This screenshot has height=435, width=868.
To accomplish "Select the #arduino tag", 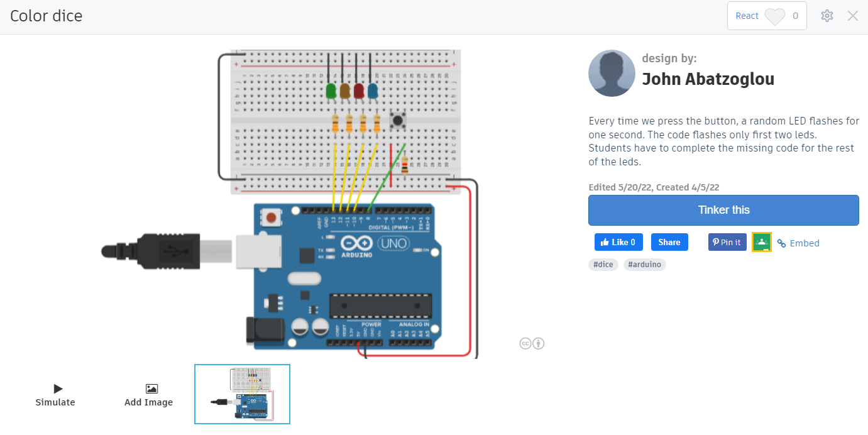I will 644,265.
